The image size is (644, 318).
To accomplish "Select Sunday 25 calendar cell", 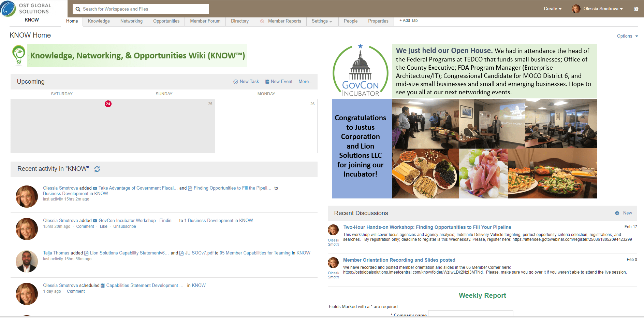I will (164, 126).
